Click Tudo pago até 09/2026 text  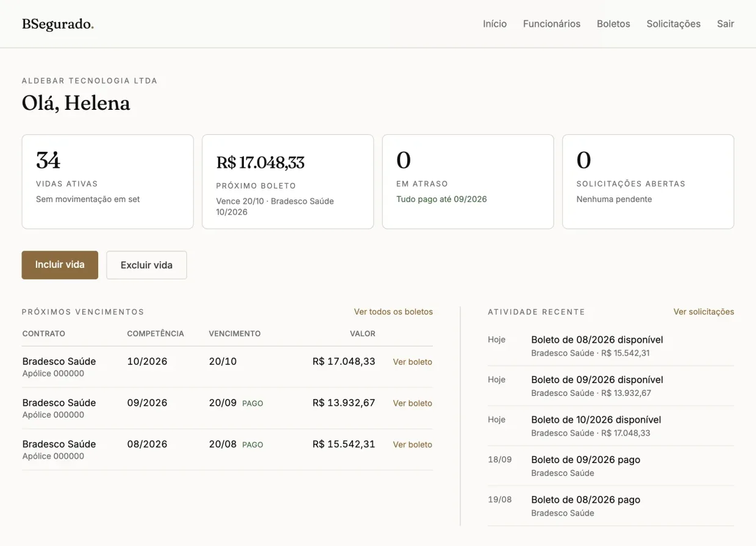441,199
